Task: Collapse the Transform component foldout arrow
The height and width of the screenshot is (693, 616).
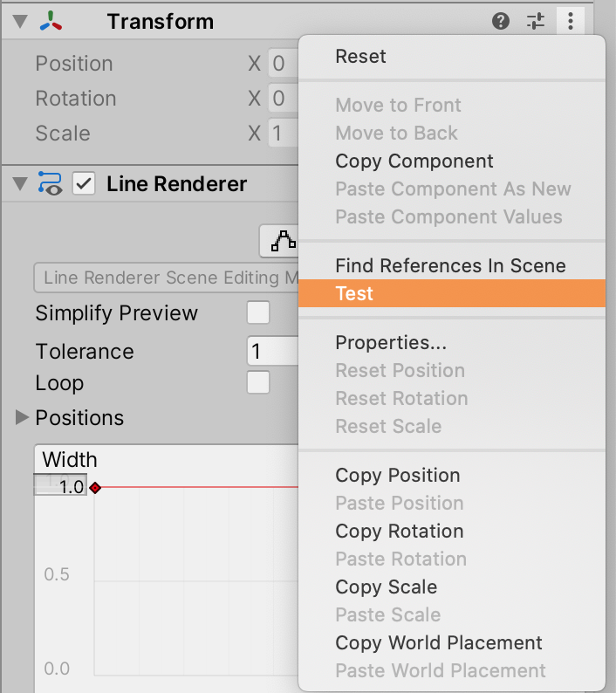Action: pyautogui.click(x=20, y=21)
